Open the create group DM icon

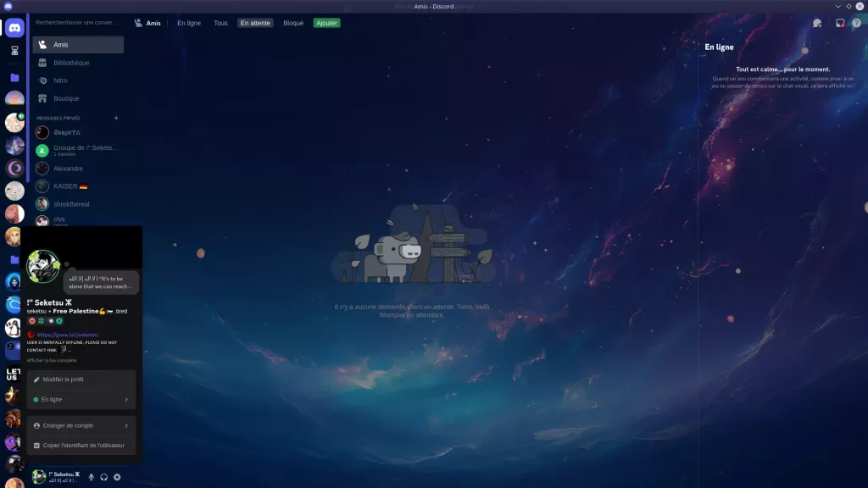click(817, 23)
